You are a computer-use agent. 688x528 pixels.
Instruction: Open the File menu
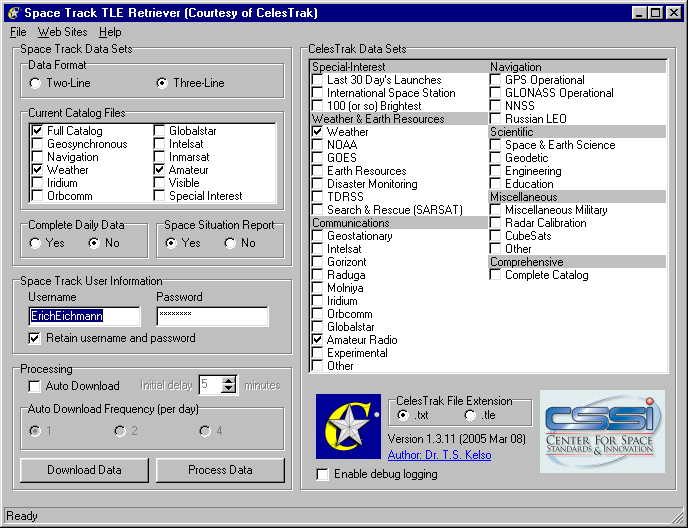pos(18,32)
